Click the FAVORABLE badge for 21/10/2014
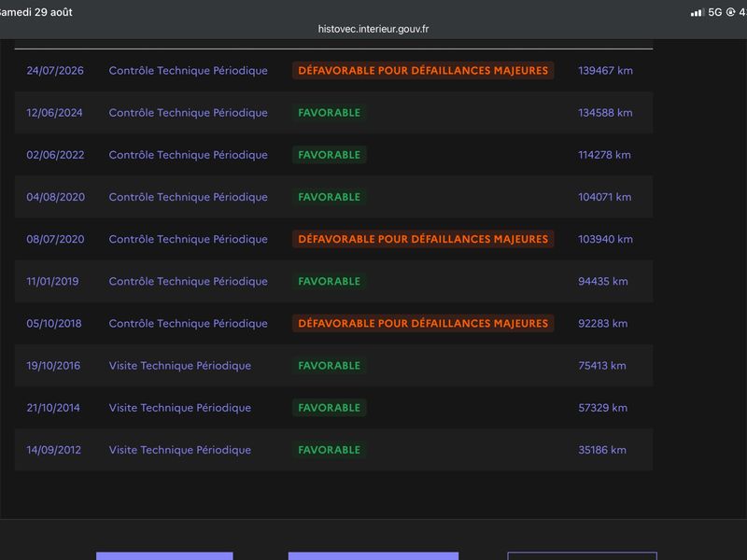 click(330, 408)
